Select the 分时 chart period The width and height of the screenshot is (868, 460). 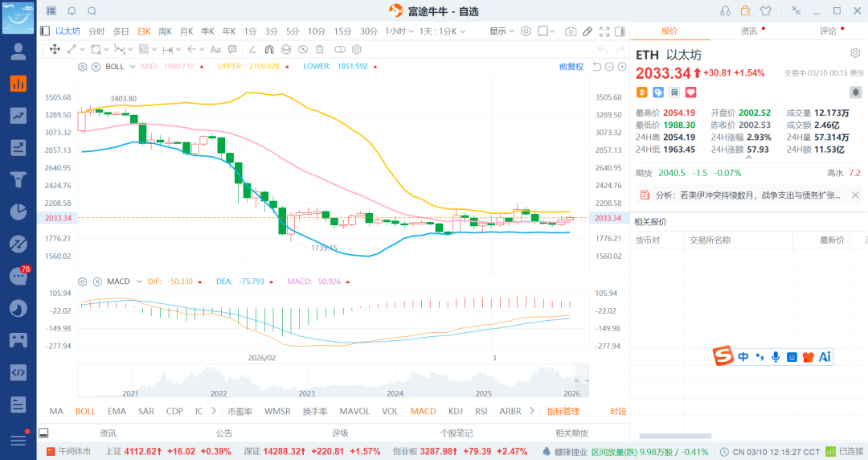click(96, 31)
